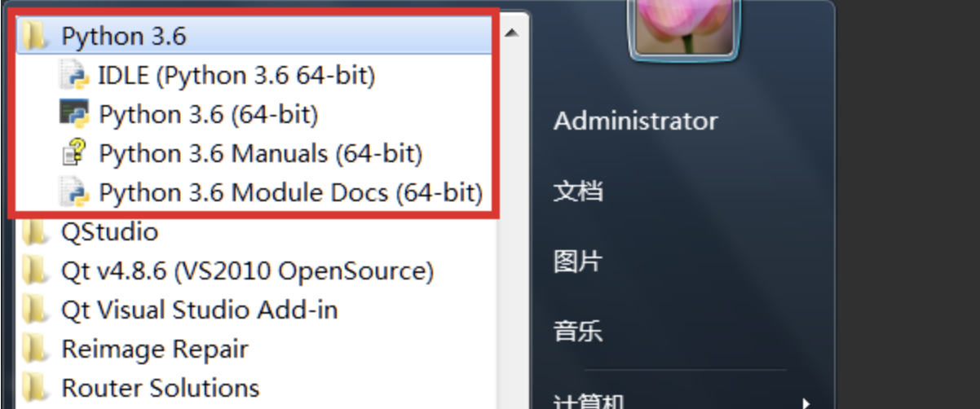
Task: Click the Python 3.6 console icon
Action: 73,114
